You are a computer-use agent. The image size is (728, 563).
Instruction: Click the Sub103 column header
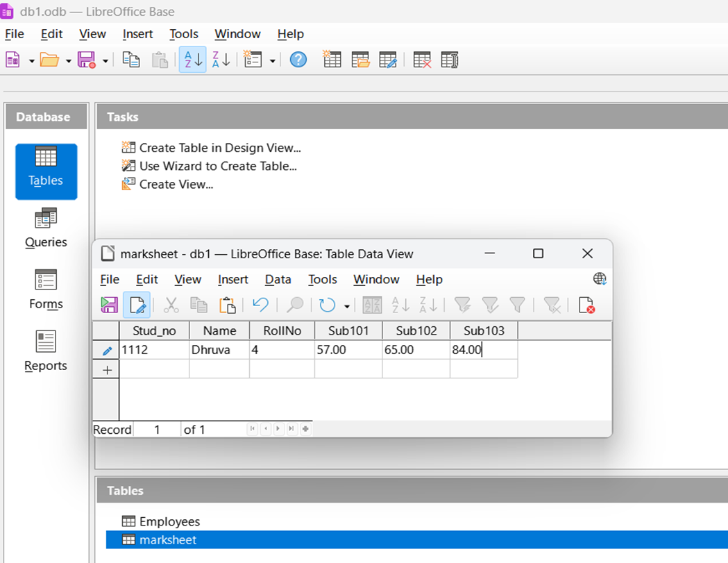pos(484,330)
